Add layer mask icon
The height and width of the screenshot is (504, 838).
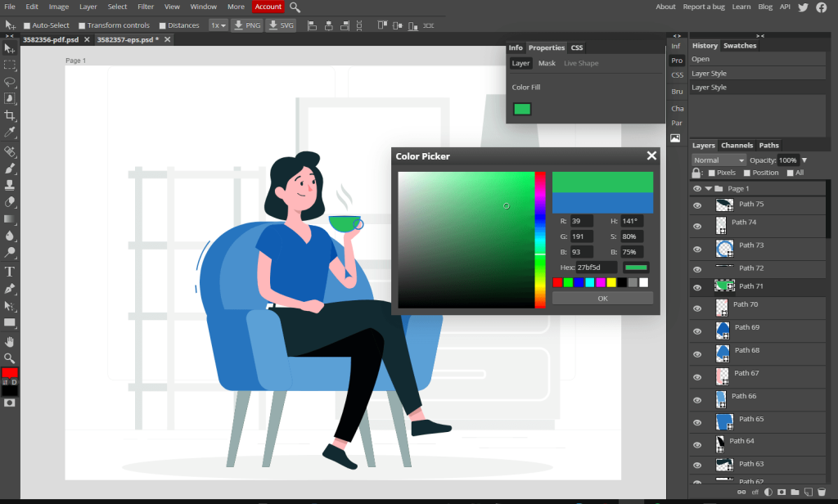(782, 492)
